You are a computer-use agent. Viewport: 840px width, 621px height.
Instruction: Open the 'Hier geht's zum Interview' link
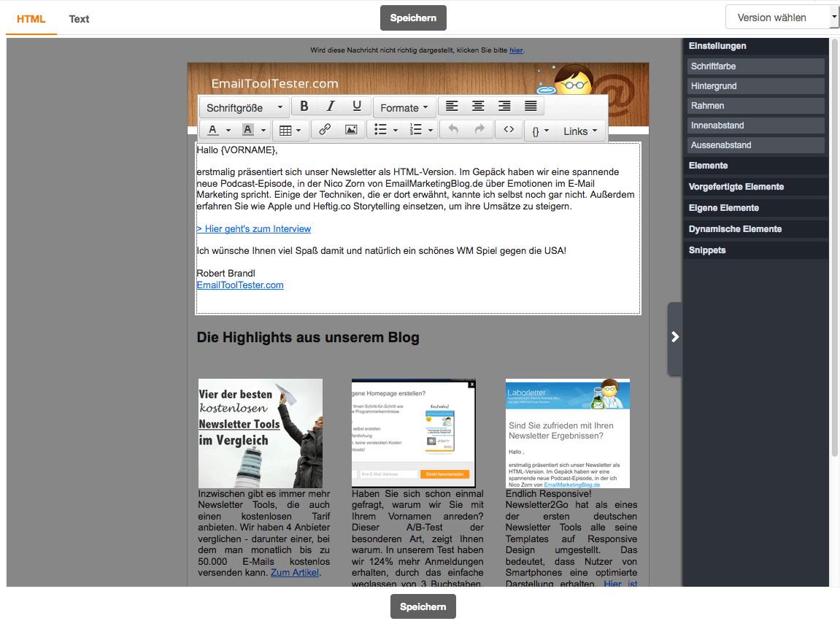[x=254, y=229]
